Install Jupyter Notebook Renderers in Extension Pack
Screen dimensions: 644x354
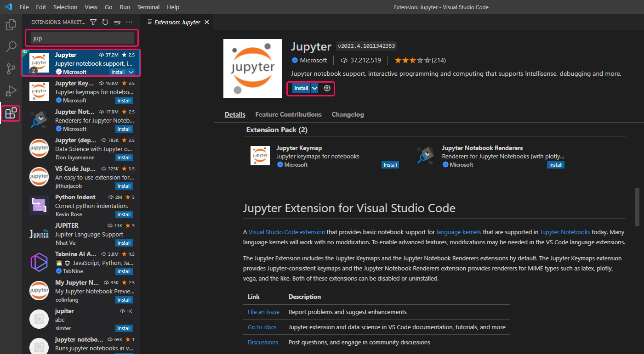pos(556,165)
